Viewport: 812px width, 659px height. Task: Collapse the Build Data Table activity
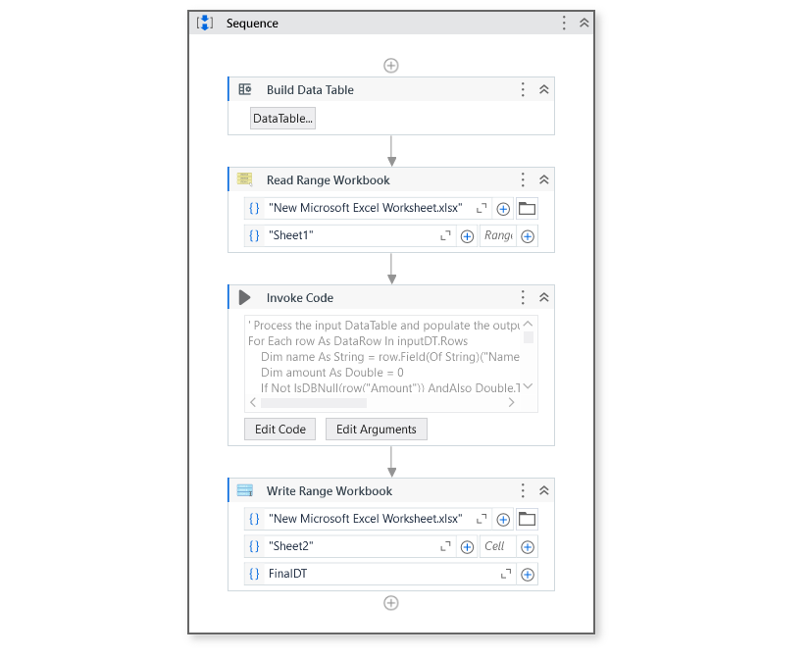coord(542,89)
